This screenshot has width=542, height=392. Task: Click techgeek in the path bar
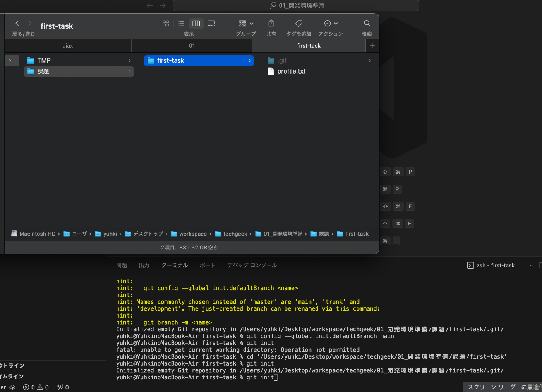pos(231,234)
